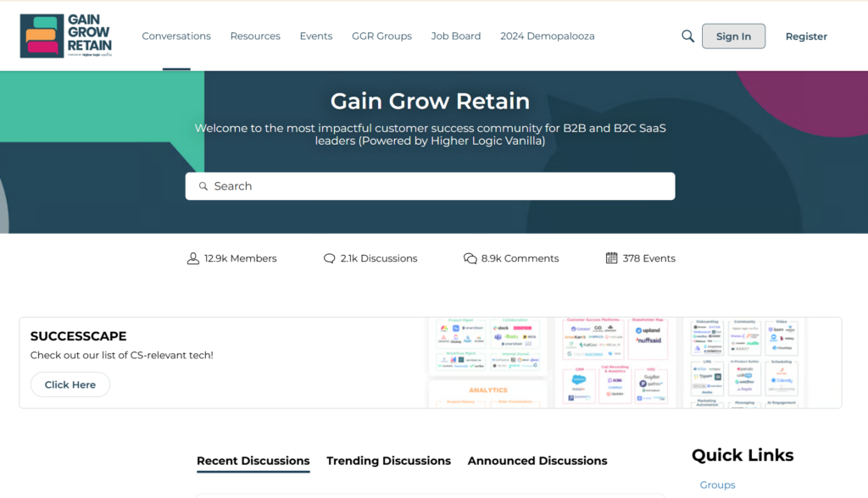Click the Sign In button
868x498 pixels.
(733, 36)
